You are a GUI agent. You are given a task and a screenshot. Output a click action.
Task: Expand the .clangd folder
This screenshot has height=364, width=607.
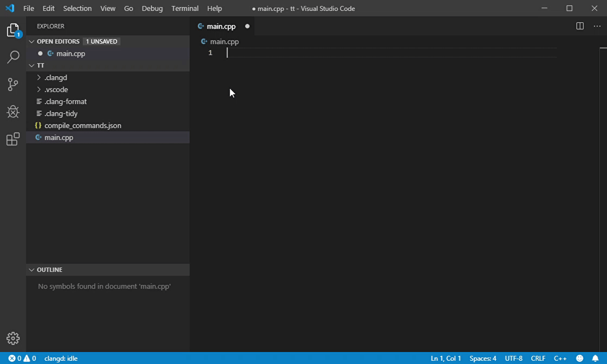point(38,77)
